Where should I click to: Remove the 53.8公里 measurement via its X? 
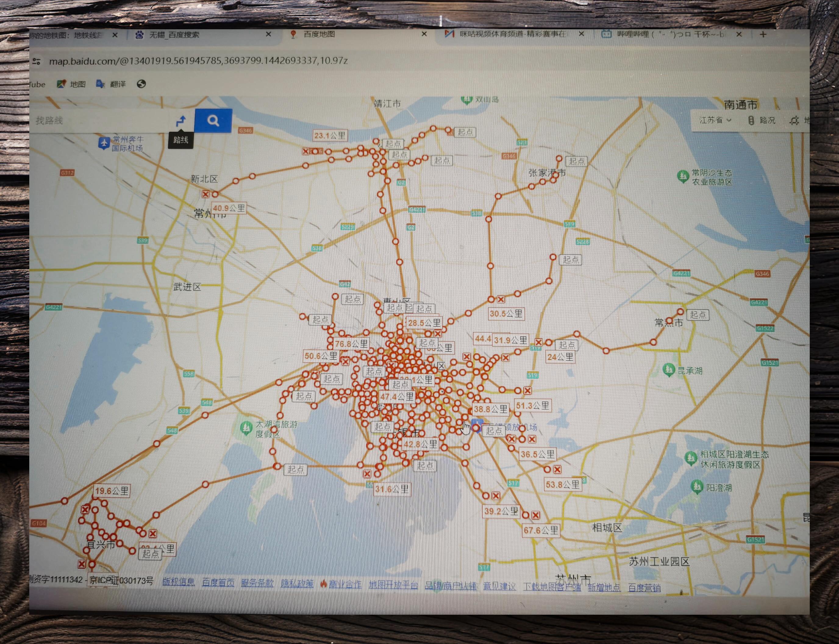point(557,469)
